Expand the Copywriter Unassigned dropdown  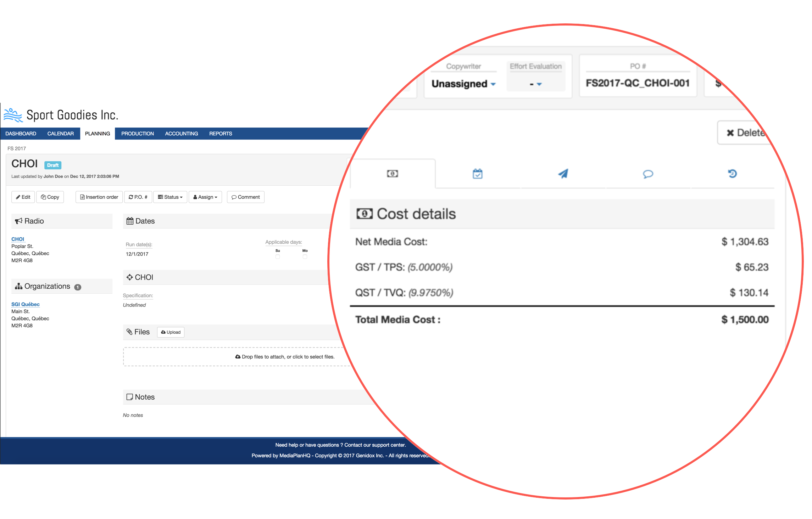[463, 84]
